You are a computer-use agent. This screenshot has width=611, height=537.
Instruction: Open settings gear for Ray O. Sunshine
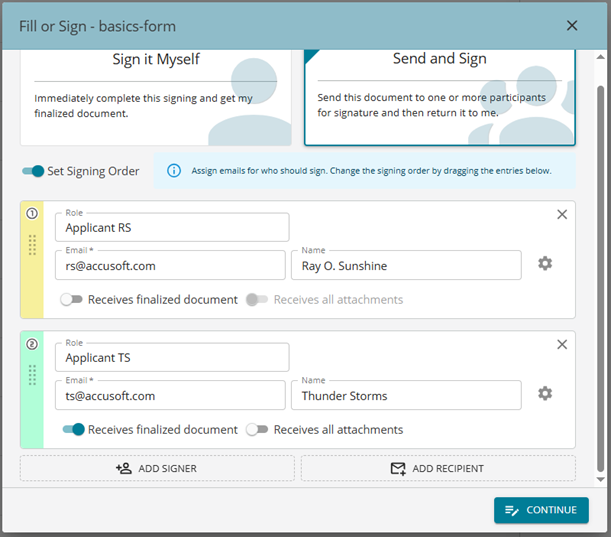pyautogui.click(x=545, y=264)
